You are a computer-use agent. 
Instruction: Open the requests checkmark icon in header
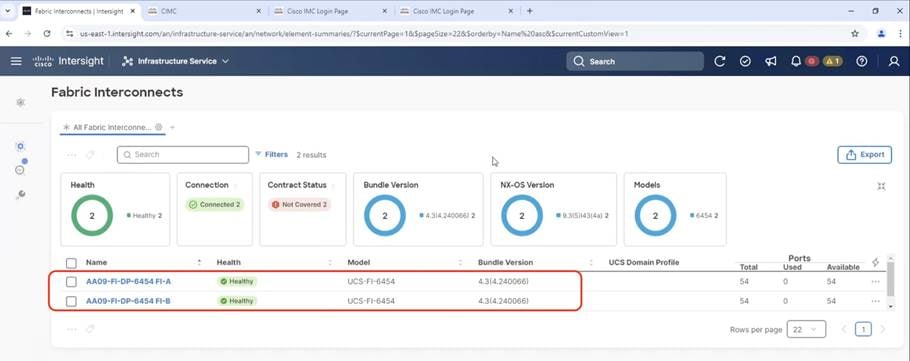(745, 61)
